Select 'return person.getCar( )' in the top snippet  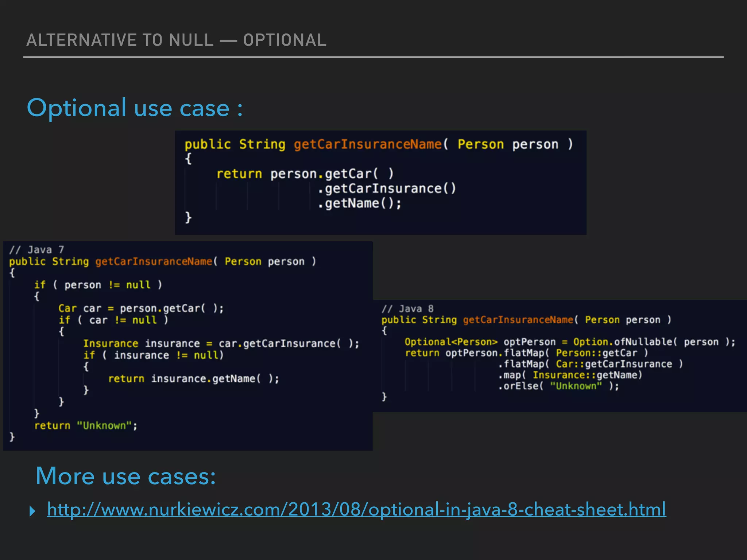pos(305,174)
